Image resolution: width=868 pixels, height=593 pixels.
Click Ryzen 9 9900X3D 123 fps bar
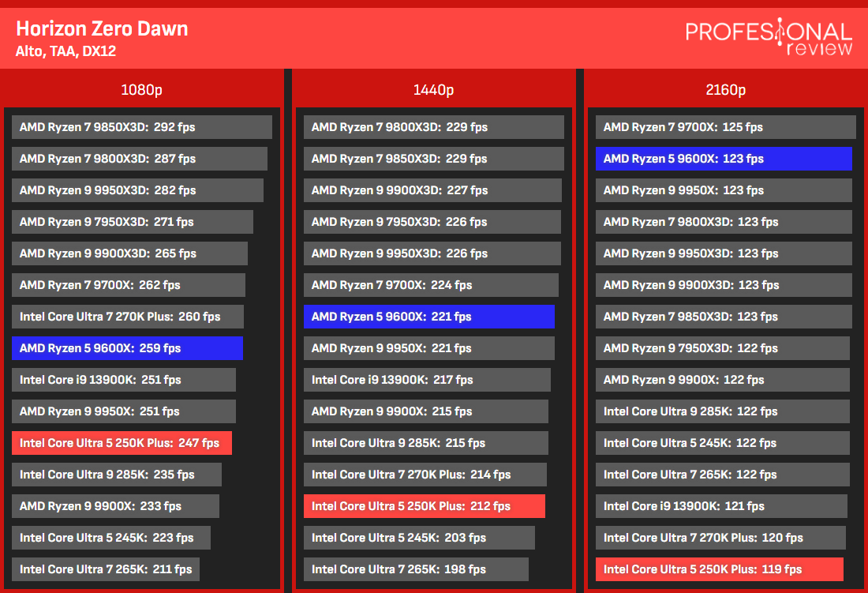point(724,284)
